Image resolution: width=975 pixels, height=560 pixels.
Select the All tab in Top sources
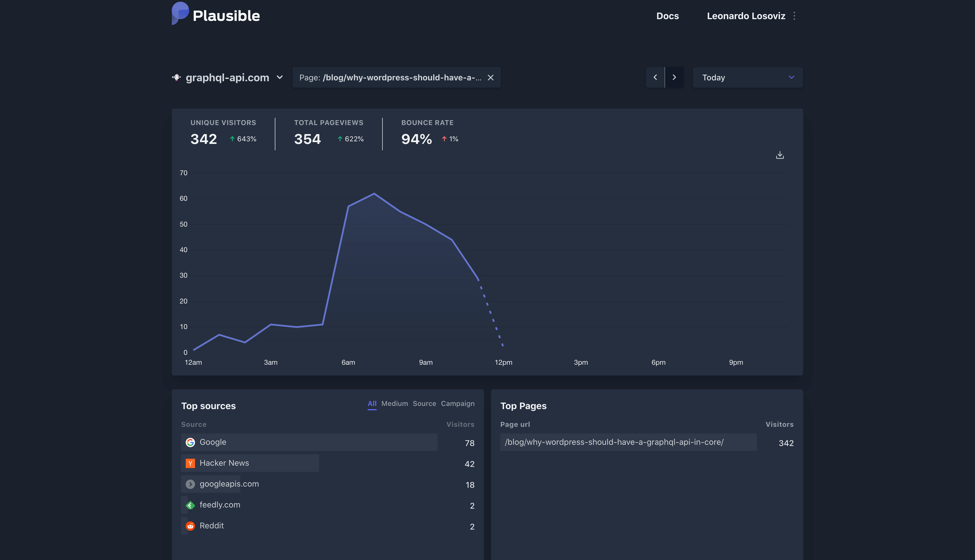(x=372, y=404)
